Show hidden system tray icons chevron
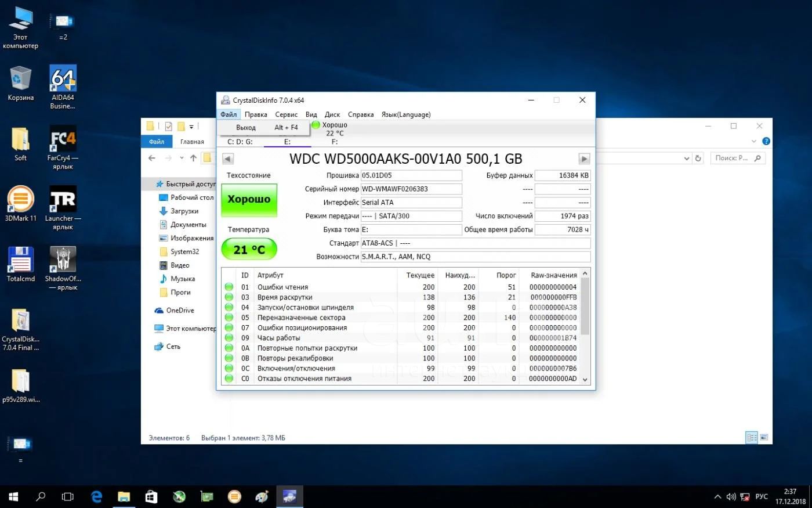 (717, 497)
